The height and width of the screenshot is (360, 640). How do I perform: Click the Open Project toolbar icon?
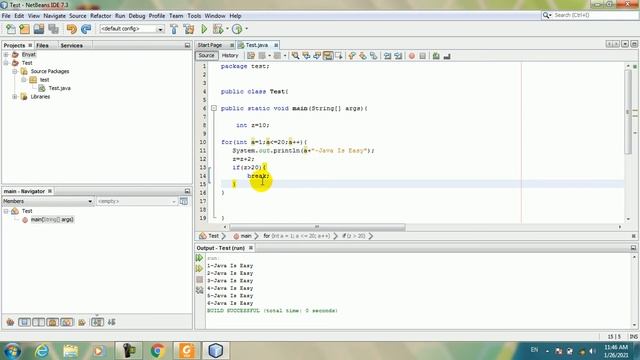[39, 29]
